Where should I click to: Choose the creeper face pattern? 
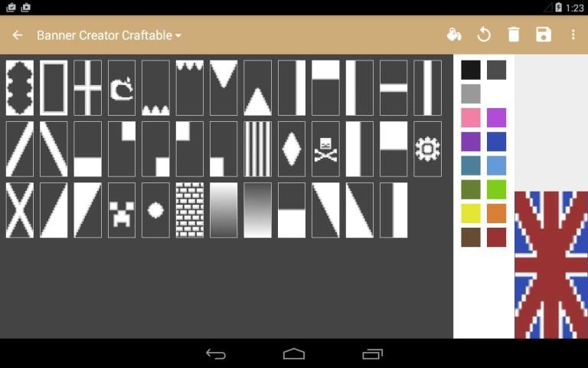pyautogui.click(x=122, y=210)
